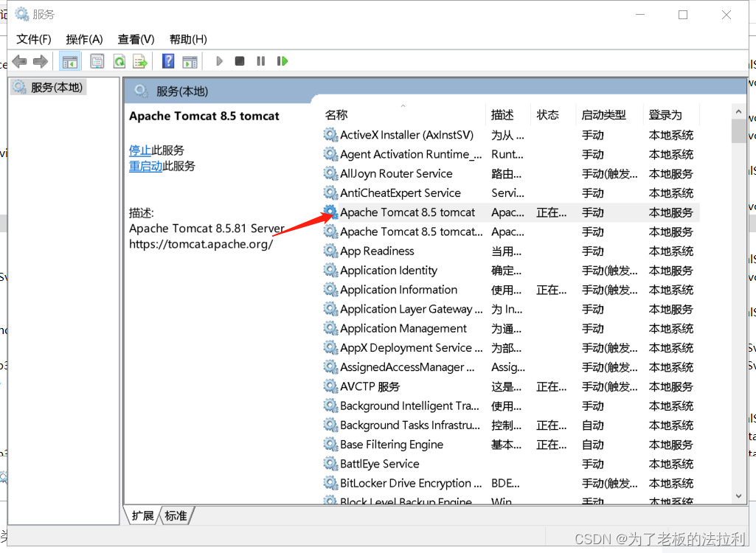
Task: Click the Back arrow toolbar icon
Action: [20, 61]
